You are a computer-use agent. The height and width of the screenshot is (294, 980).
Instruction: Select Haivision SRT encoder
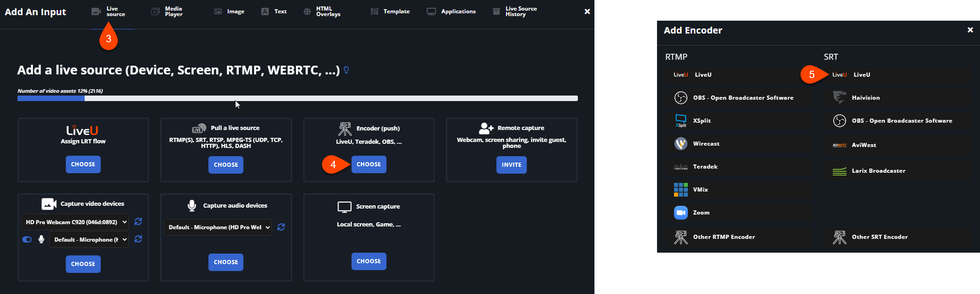pyautogui.click(x=898, y=98)
